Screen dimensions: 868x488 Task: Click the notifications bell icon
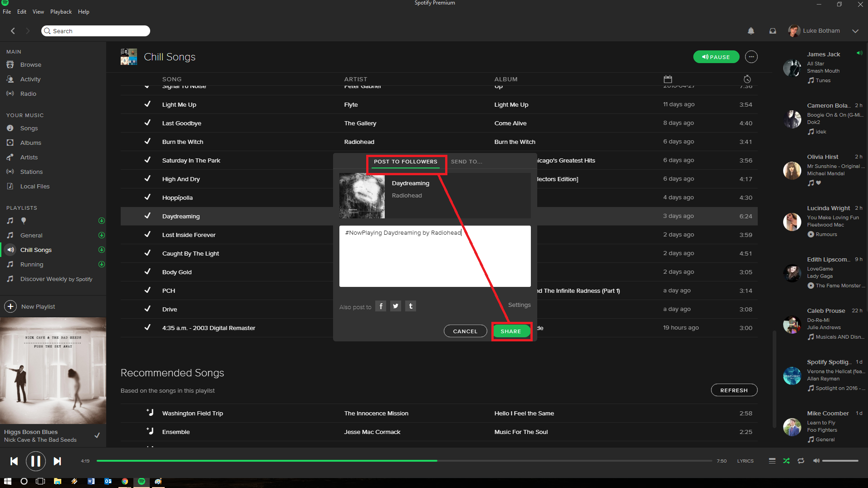751,31
